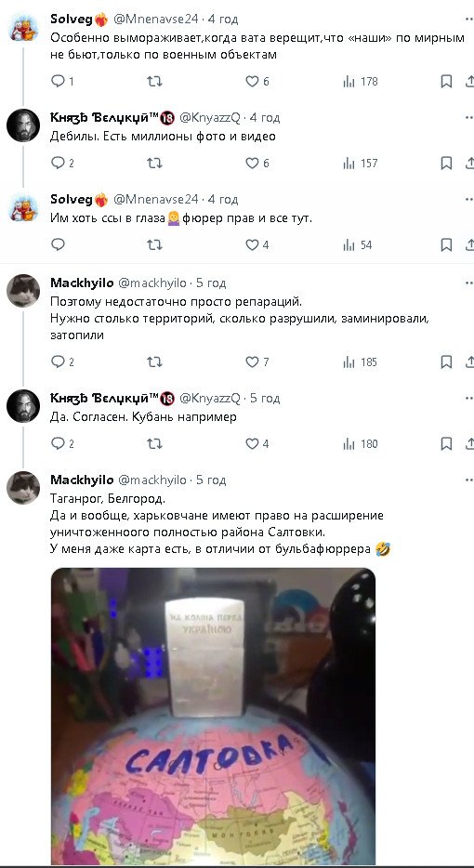
Task: Open replies on 'Да. Согласен. Кубань например' tweet
Action: (x=62, y=443)
